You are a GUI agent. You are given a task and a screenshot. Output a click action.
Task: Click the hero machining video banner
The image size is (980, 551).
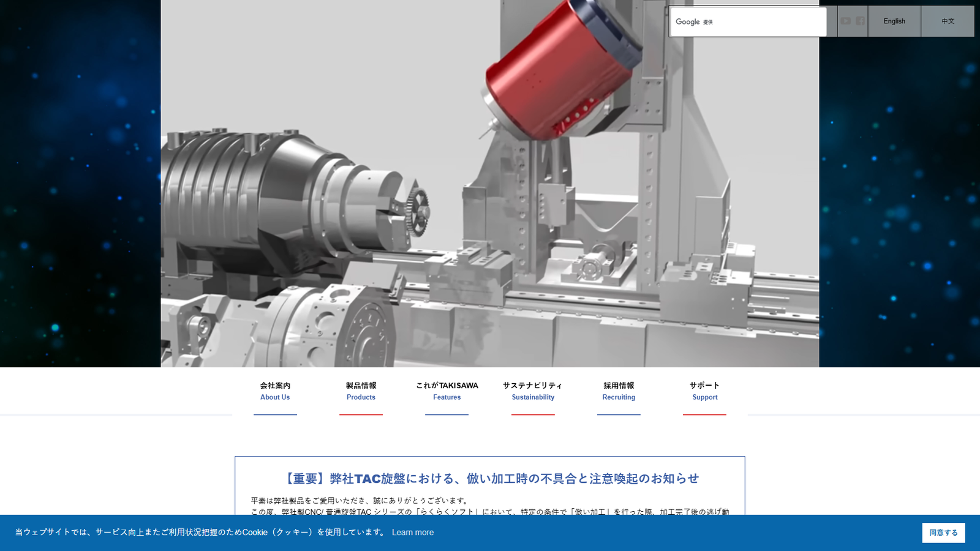pyautogui.click(x=490, y=184)
